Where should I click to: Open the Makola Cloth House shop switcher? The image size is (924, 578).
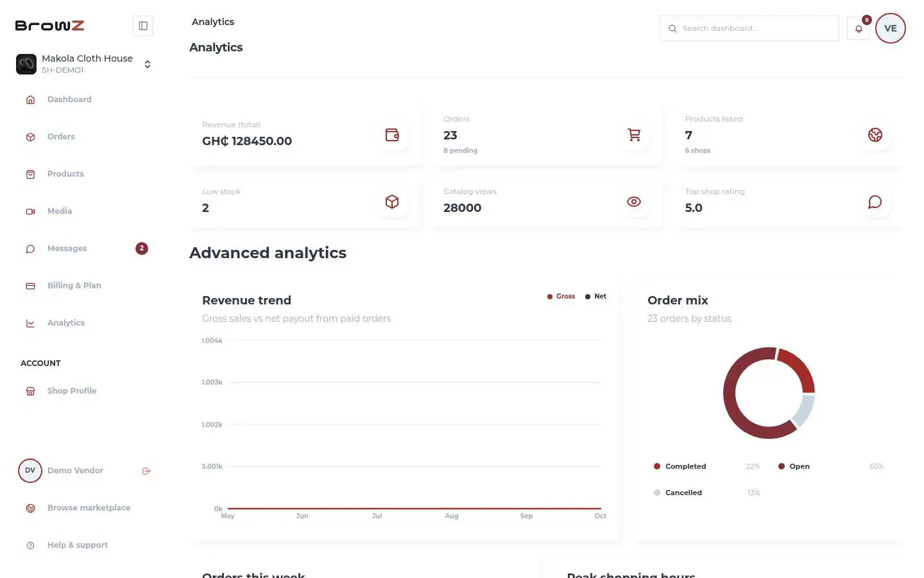pyautogui.click(x=84, y=64)
